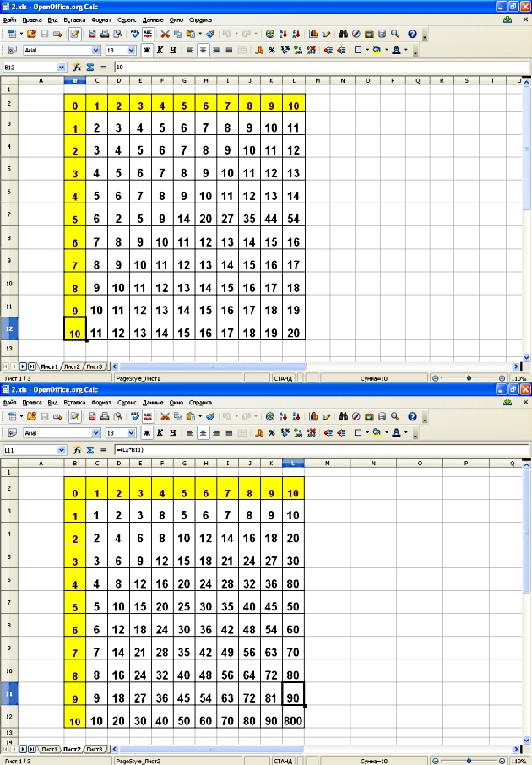The height and width of the screenshot is (765, 532).
Task: Click the Print icon in bottom window toolbar
Action: coord(106,416)
